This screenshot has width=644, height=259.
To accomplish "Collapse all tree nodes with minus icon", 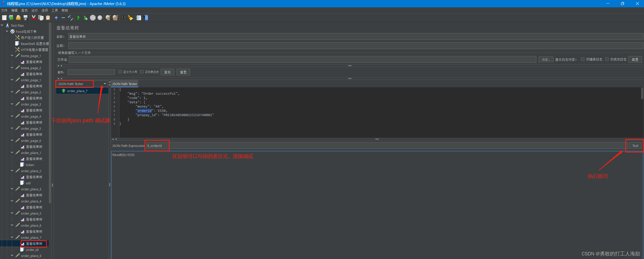I will tap(63, 18).
